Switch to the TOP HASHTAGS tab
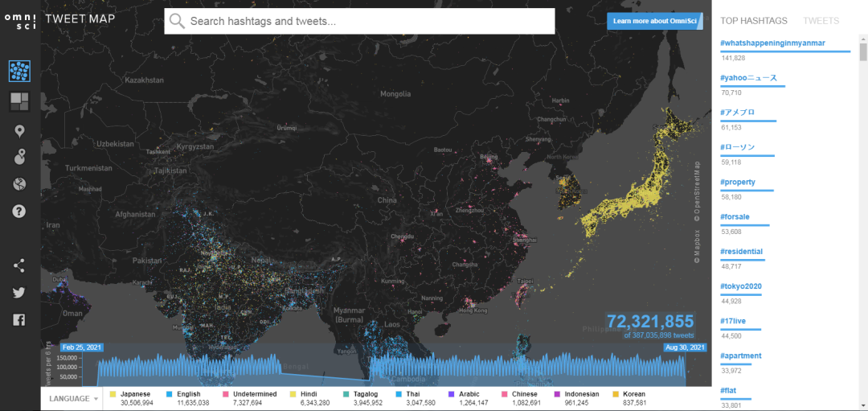The width and height of the screenshot is (868, 411). (x=753, y=21)
